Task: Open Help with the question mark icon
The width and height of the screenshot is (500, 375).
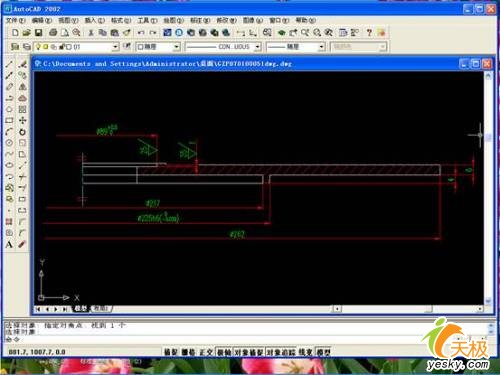Action: (369, 32)
